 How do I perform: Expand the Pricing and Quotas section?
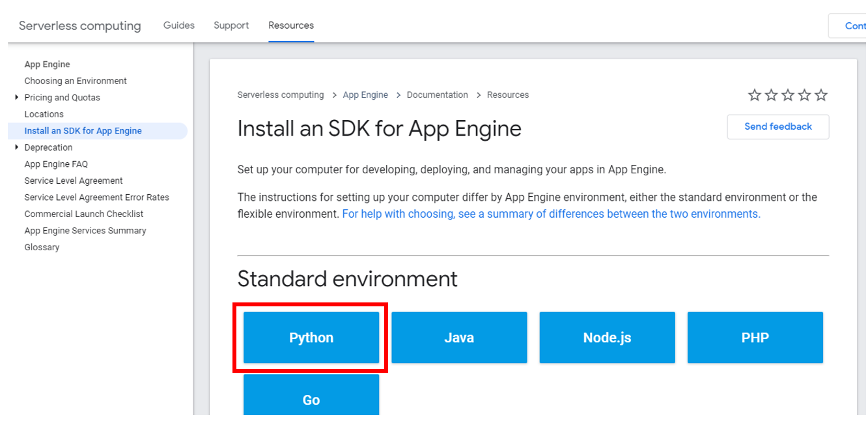tap(17, 98)
